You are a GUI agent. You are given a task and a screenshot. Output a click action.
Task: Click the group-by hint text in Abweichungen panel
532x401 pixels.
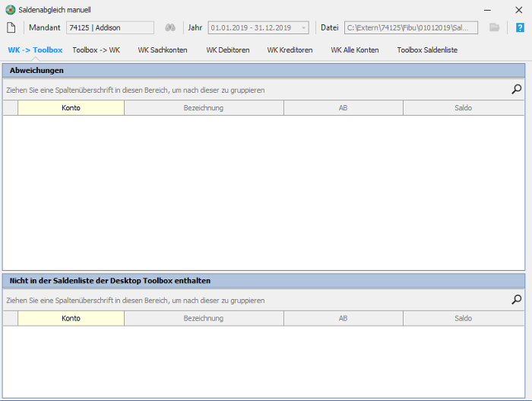pyautogui.click(x=135, y=90)
